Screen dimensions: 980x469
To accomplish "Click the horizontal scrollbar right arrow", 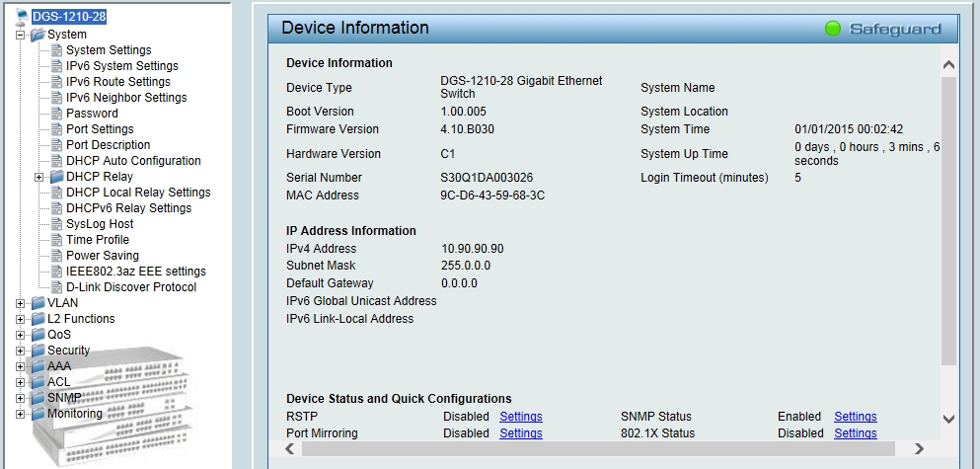I will (919, 448).
